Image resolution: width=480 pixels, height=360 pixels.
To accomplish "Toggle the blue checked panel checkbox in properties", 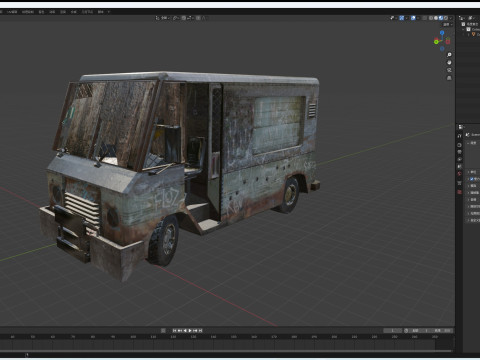I will click(x=471, y=179).
